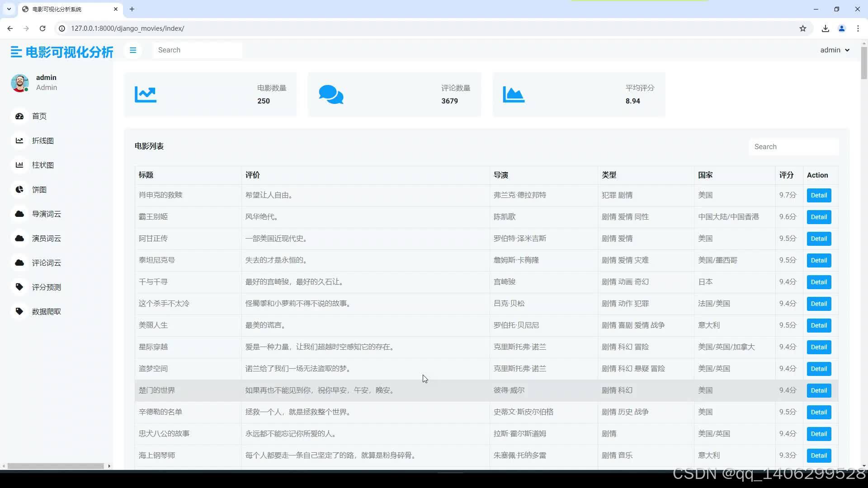Bookmark this page with the star icon
Image resolution: width=868 pixels, height=488 pixels.
tap(802, 28)
